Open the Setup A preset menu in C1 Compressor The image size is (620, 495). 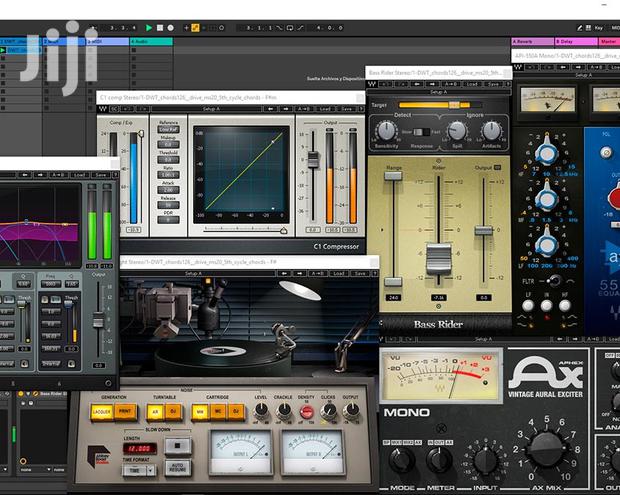(x=211, y=109)
